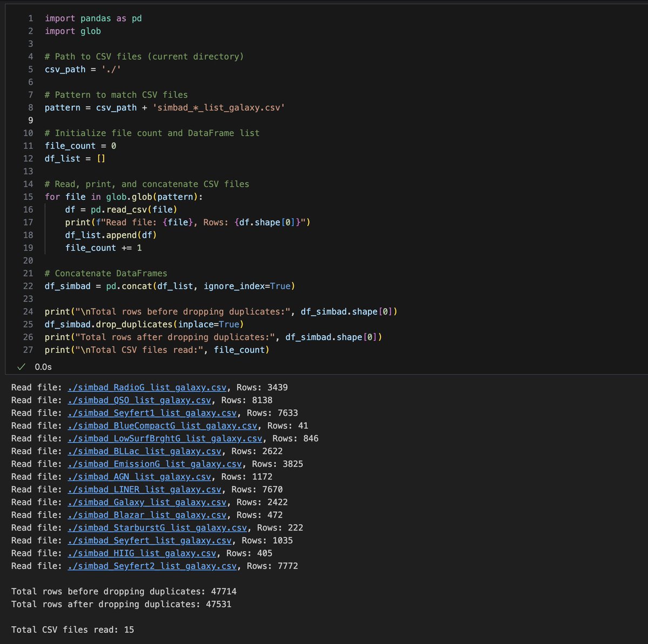Click the drop_duplicates(inplace=True) line

point(144,324)
